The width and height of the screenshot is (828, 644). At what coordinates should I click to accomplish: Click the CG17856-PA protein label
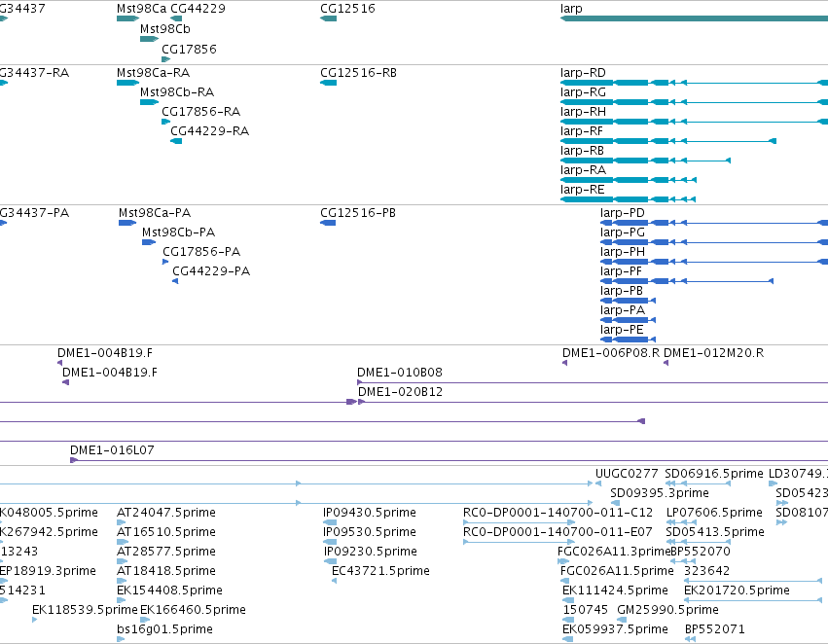pyautogui.click(x=201, y=252)
